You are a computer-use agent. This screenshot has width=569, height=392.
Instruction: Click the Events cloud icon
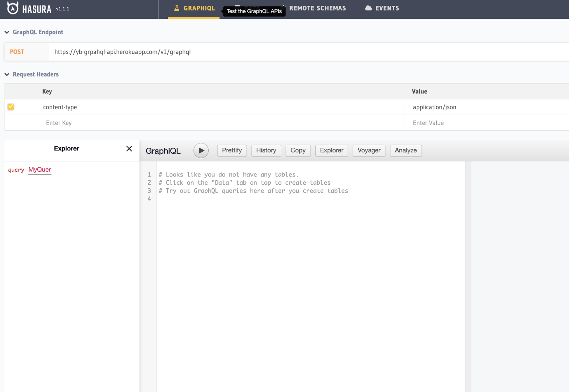tap(368, 8)
